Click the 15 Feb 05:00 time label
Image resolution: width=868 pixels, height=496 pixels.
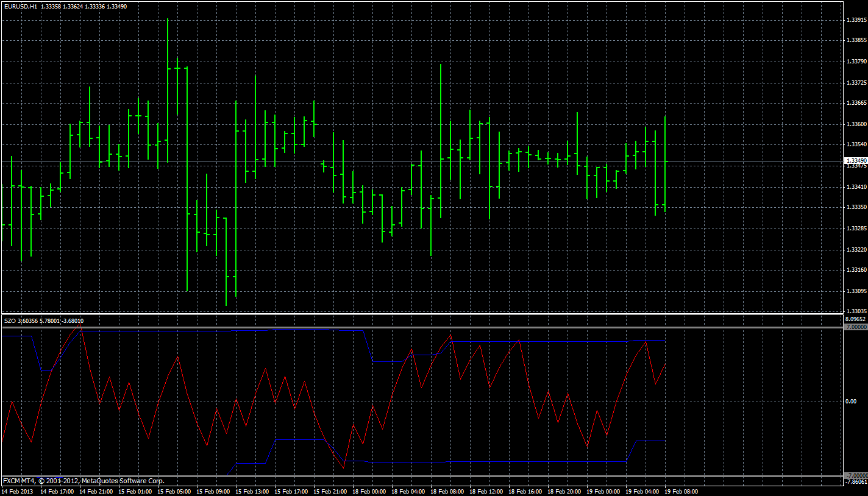click(x=174, y=491)
